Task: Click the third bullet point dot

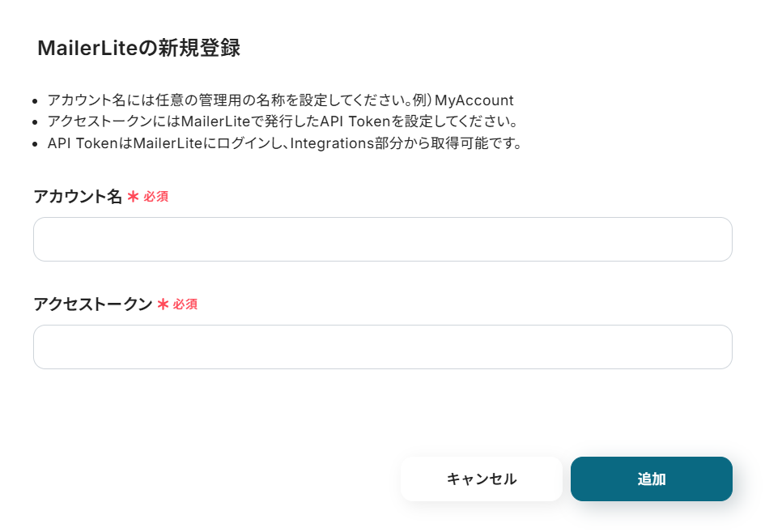Action: [x=34, y=145]
